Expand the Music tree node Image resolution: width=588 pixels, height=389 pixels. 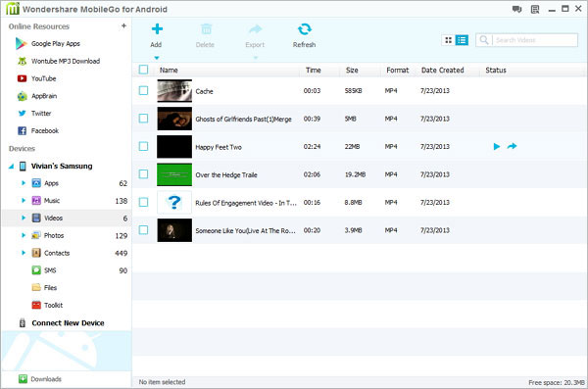point(24,201)
